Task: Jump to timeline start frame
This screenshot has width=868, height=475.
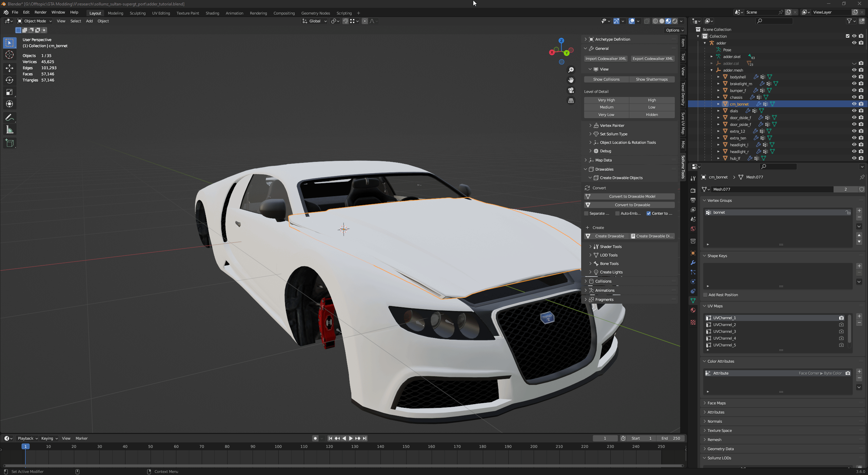Action: 330,438
